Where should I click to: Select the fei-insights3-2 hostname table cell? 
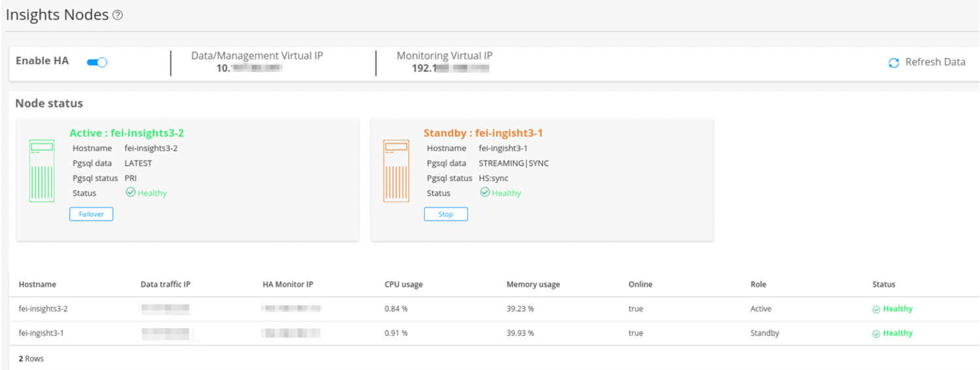click(43, 309)
